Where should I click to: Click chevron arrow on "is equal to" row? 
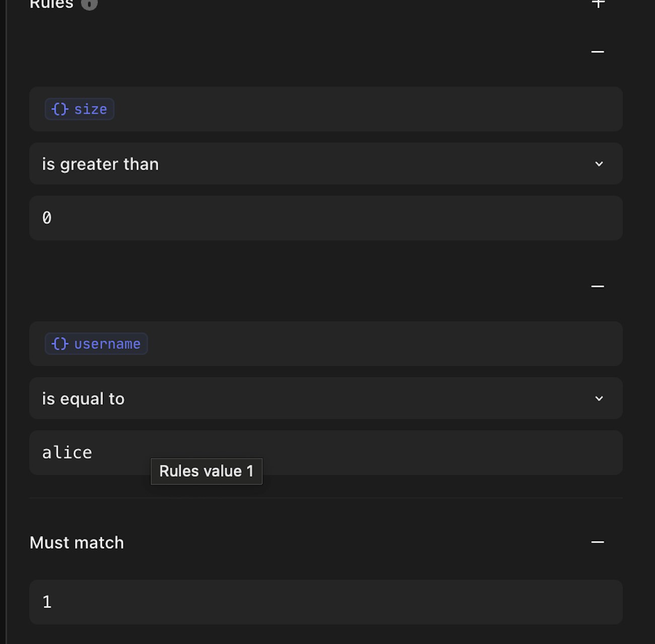click(x=599, y=399)
